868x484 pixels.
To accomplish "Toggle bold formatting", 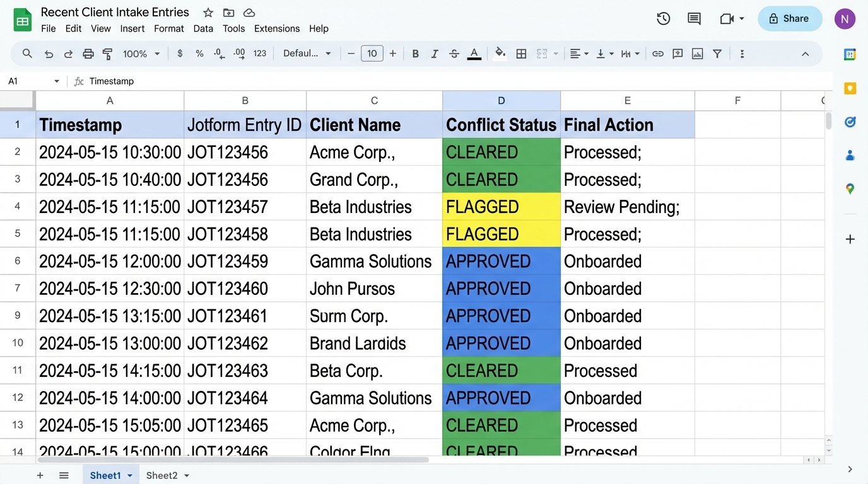I will [415, 54].
